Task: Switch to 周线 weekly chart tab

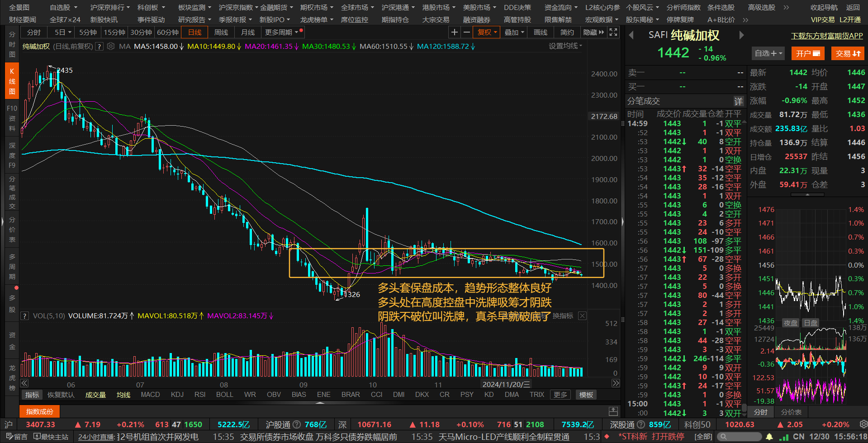Action: coord(221,32)
